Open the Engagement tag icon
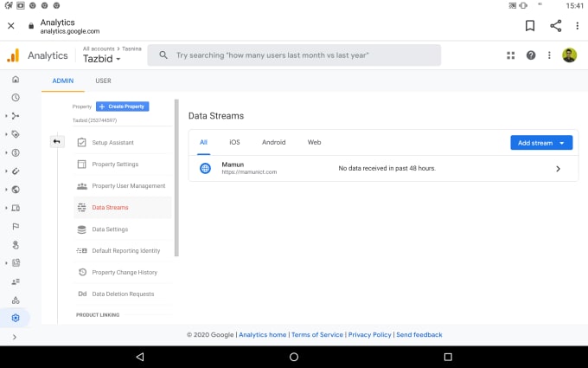This screenshot has width=588, height=368. (16, 134)
